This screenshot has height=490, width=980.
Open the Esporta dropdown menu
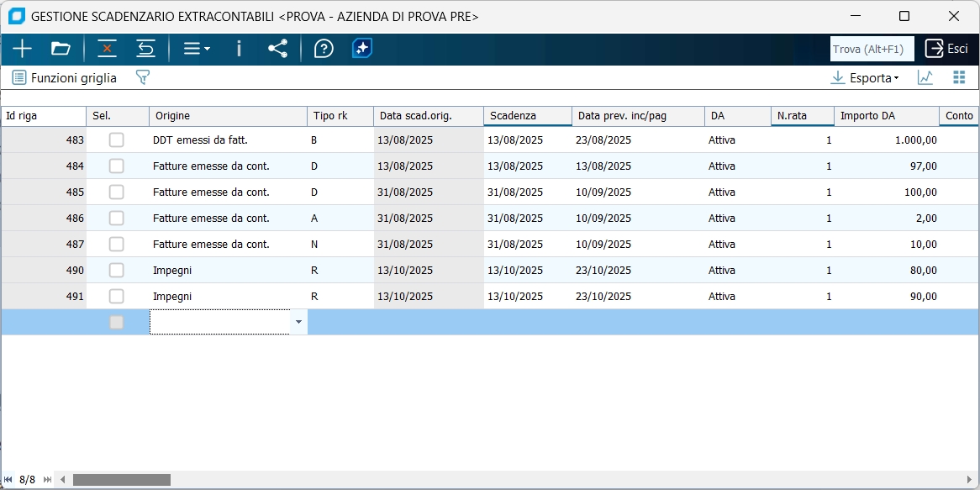click(x=865, y=78)
